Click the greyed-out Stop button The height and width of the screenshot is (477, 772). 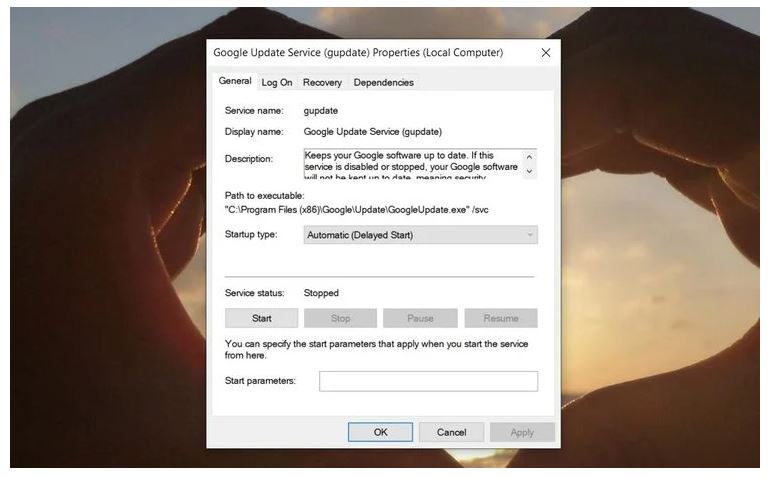pos(340,318)
